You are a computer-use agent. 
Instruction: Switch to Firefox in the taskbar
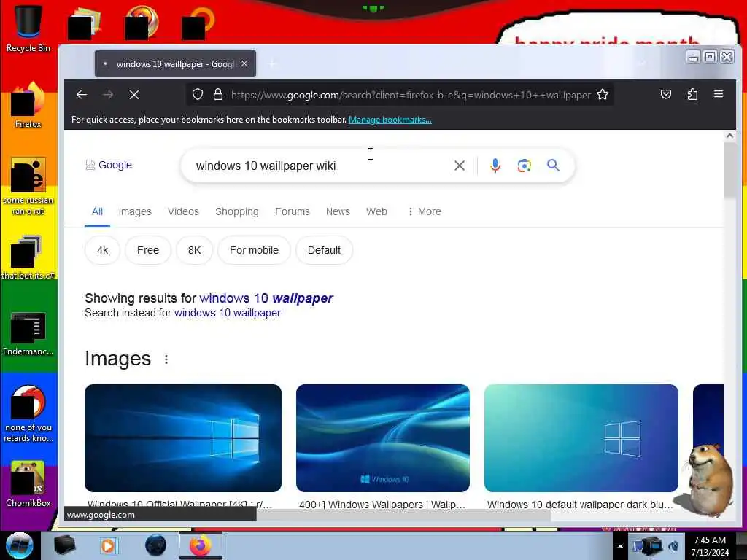(x=201, y=545)
